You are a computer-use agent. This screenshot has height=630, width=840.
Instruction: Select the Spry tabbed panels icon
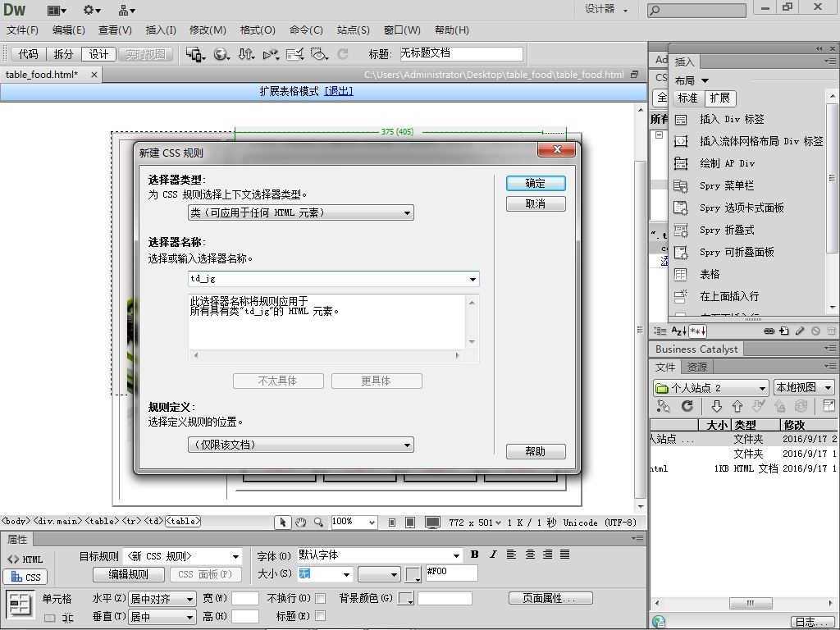coord(681,208)
